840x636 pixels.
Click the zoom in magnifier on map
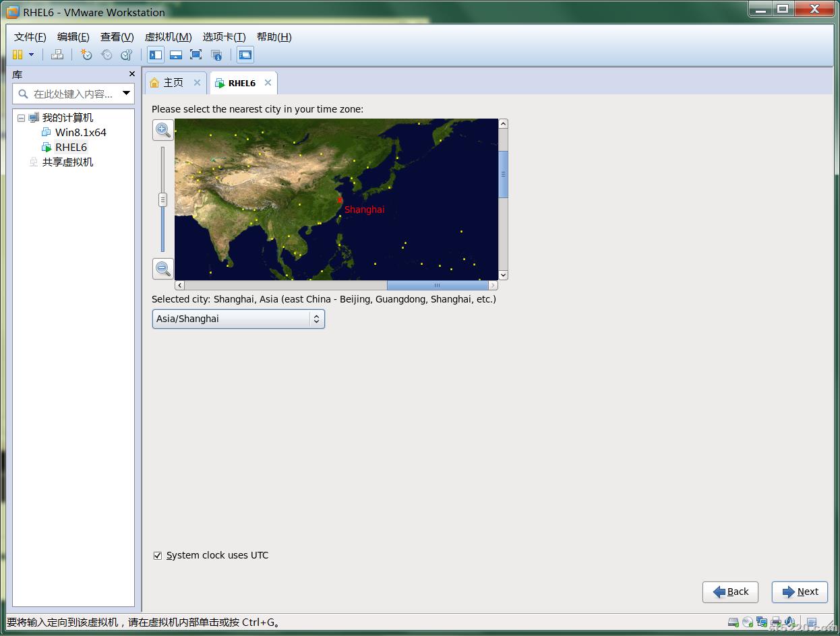[162, 130]
